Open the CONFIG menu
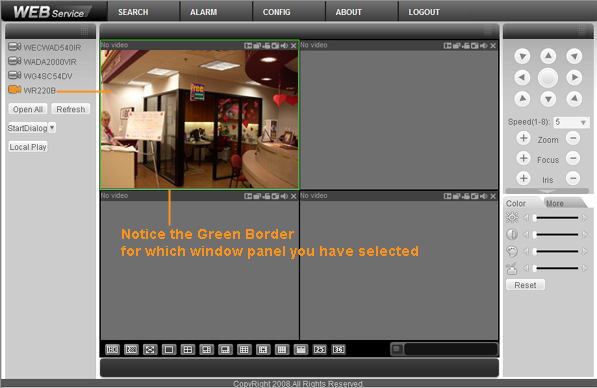This screenshot has height=388, width=597. pyautogui.click(x=276, y=12)
